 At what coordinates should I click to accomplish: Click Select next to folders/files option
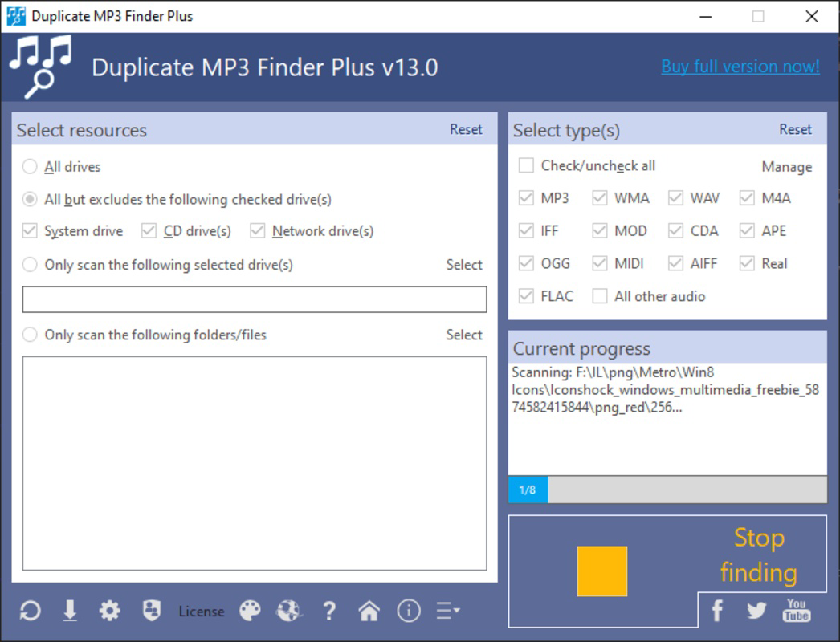pyautogui.click(x=464, y=335)
